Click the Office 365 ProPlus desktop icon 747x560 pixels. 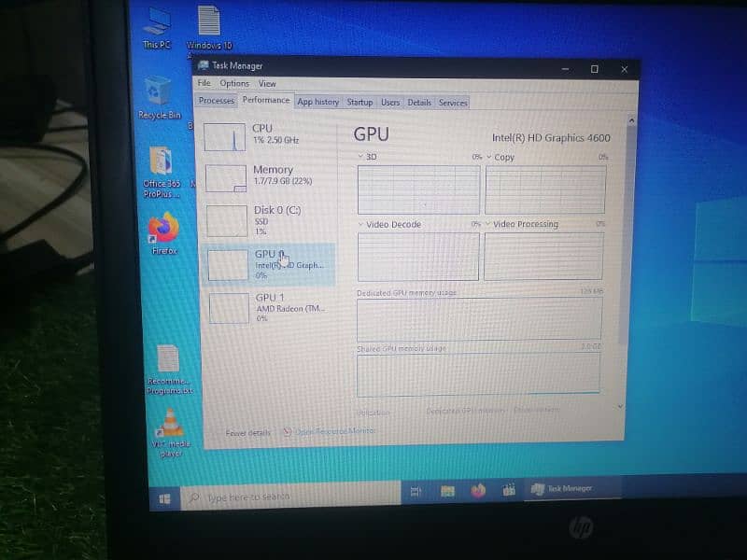pos(161,163)
